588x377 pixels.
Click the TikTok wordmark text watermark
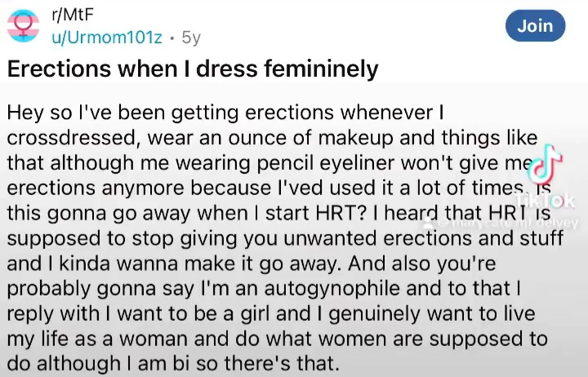pos(544,202)
